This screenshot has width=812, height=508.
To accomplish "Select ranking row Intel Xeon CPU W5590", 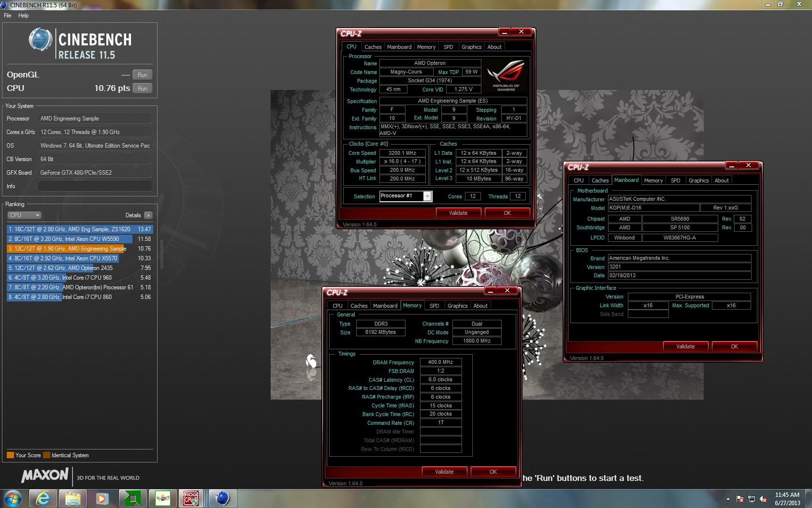I will pyautogui.click(x=80, y=239).
